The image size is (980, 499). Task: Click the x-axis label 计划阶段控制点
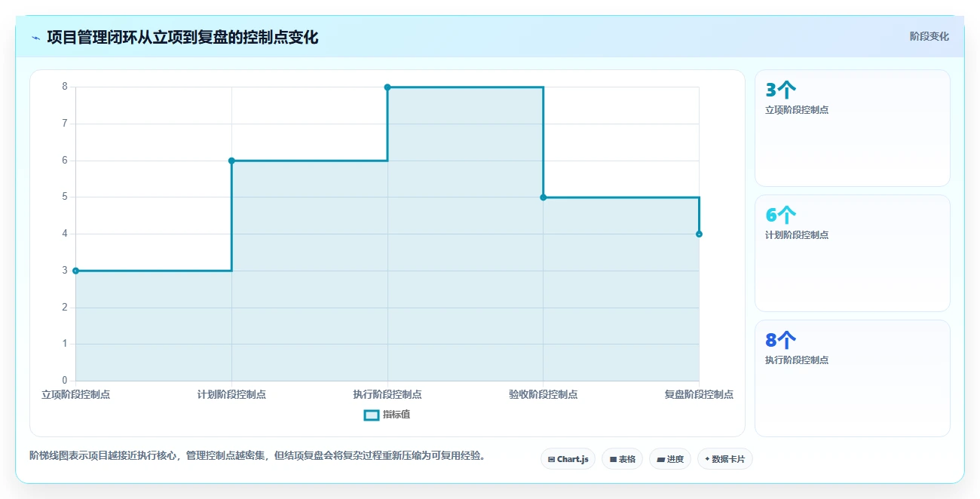(x=231, y=394)
